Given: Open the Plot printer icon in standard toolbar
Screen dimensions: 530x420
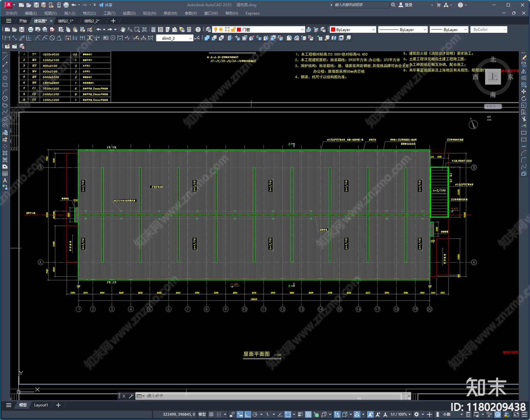Looking at the screenshot, I should coord(30,29).
